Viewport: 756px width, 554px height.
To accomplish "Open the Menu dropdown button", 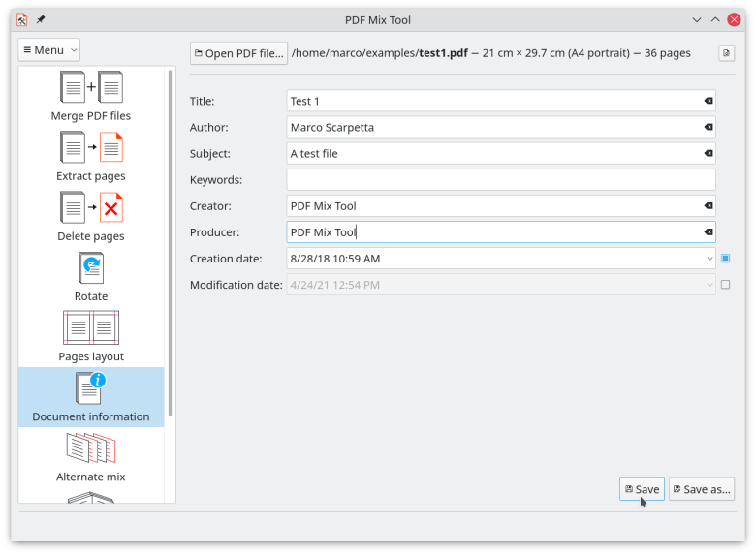I will 49,50.
